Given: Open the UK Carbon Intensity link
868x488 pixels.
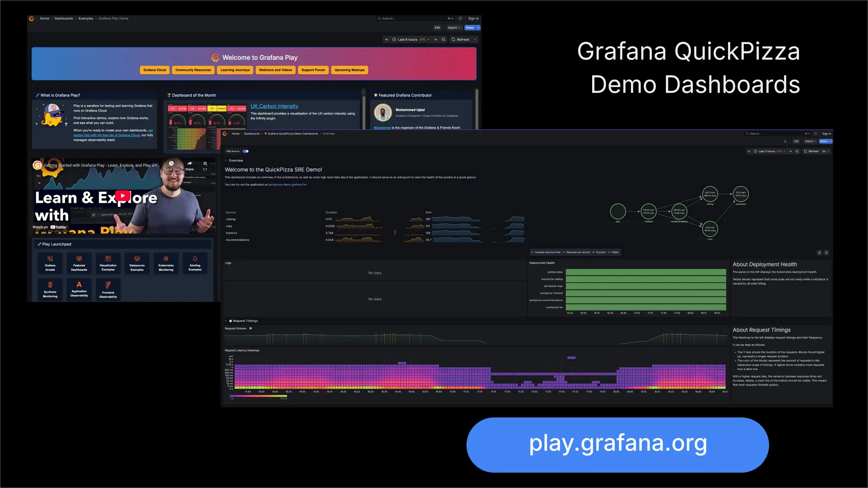Looking at the screenshot, I should point(274,106).
